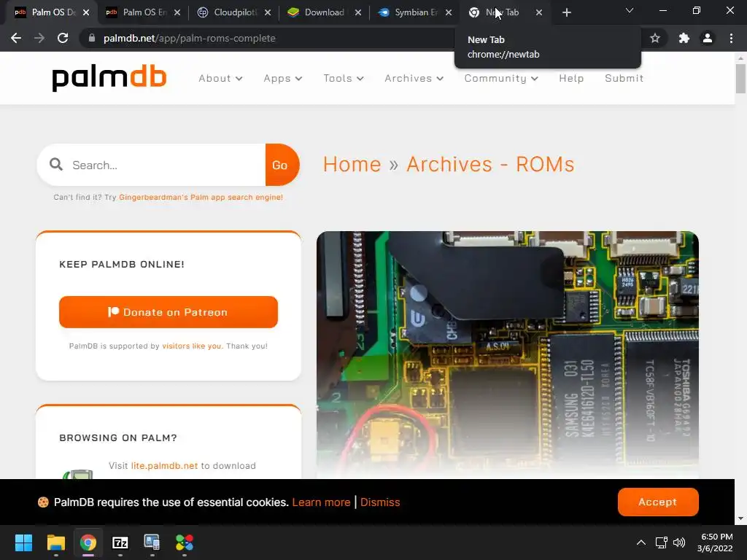This screenshot has height=560, width=747.
Task: Close the Cloudpilot tab
Action: (x=268, y=12)
